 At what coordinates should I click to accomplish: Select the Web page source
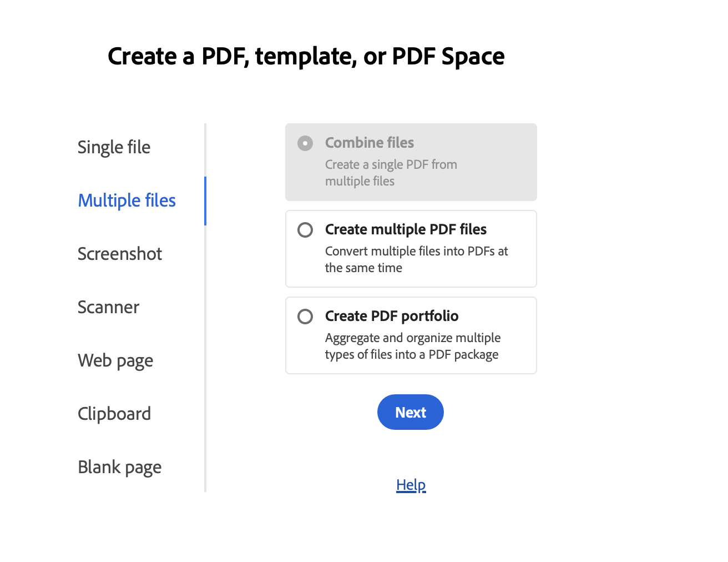click(115, 360)
